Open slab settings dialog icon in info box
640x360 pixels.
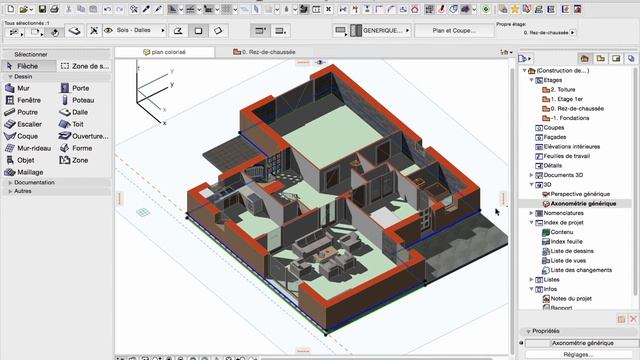click(74, 31)
